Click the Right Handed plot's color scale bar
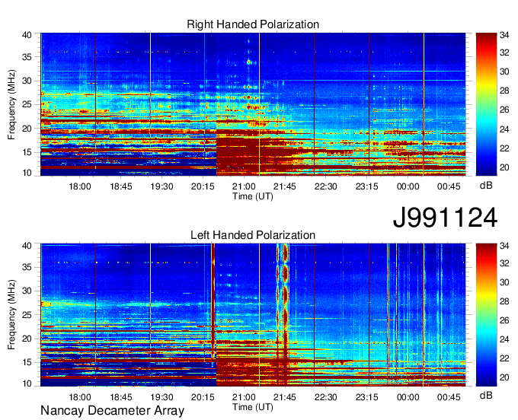 (x=486, y=104)
